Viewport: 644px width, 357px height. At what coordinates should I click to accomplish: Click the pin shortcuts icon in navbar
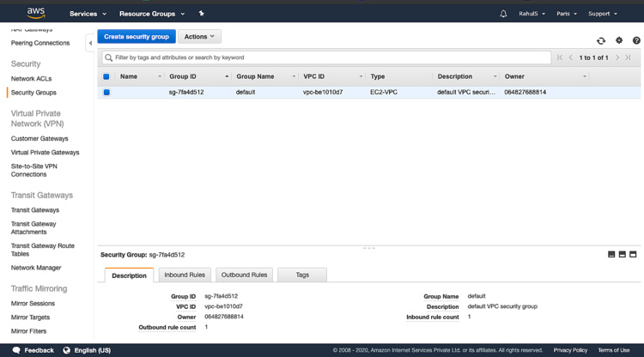(201, 14)
